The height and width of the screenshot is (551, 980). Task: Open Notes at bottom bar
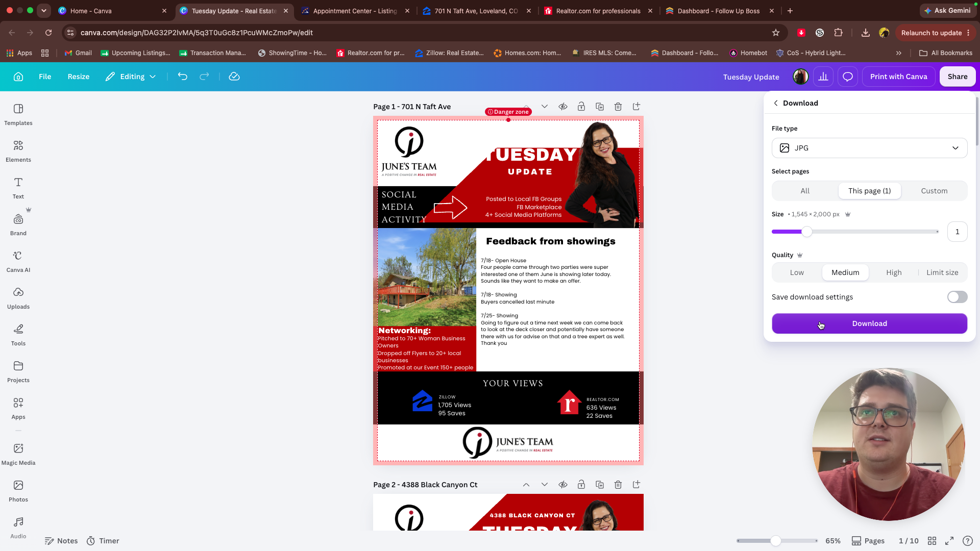point(61,541)
